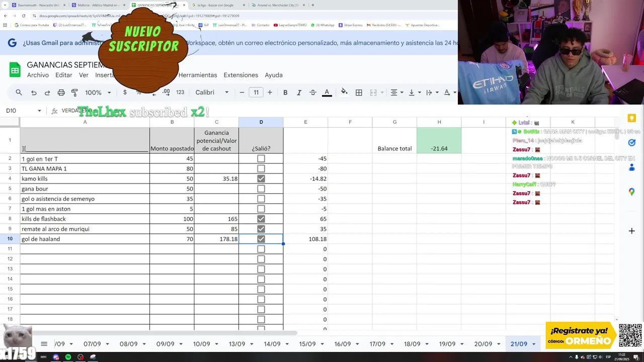Viewport: 644px width, 362px height.
Task: Open the zoom 100% dropdown
Action: pos(98,93)
